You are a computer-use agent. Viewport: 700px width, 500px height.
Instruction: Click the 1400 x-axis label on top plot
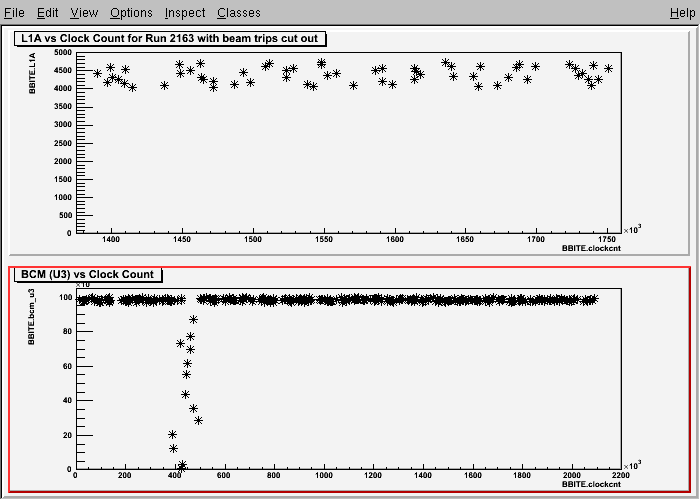[x=111, y=239]
